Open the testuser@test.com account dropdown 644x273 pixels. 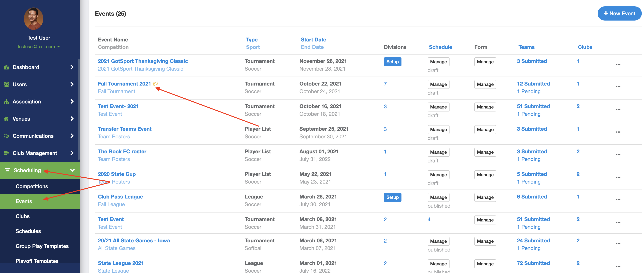(x=39, y=47)
